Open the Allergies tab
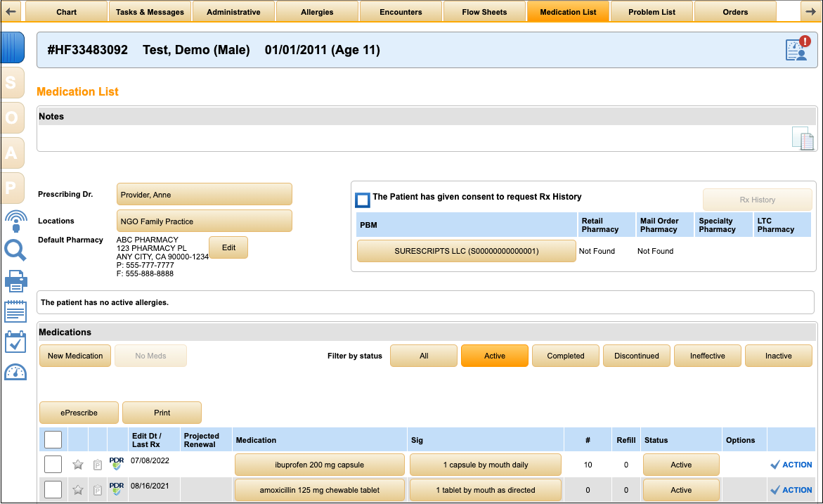823x504 pixels. click(x=317, y=12)
